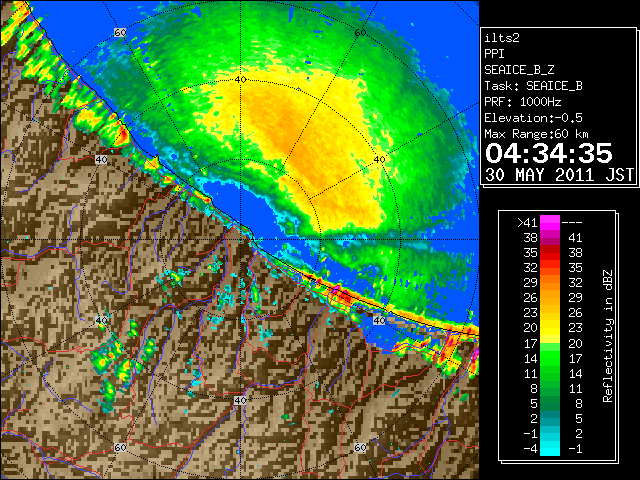Click the '---' legend label
Image resolution: width=640 pixels, height=480 pixels.
pos(572,223)
